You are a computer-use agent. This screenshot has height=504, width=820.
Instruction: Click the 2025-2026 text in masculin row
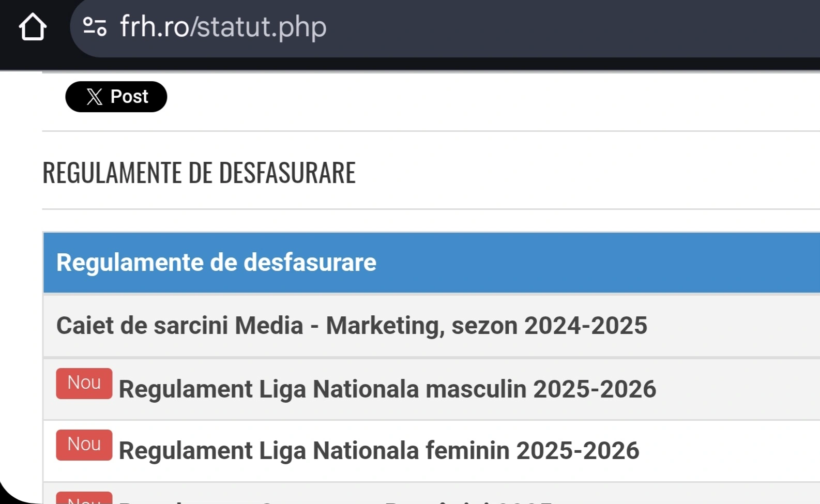coord(595,389)
